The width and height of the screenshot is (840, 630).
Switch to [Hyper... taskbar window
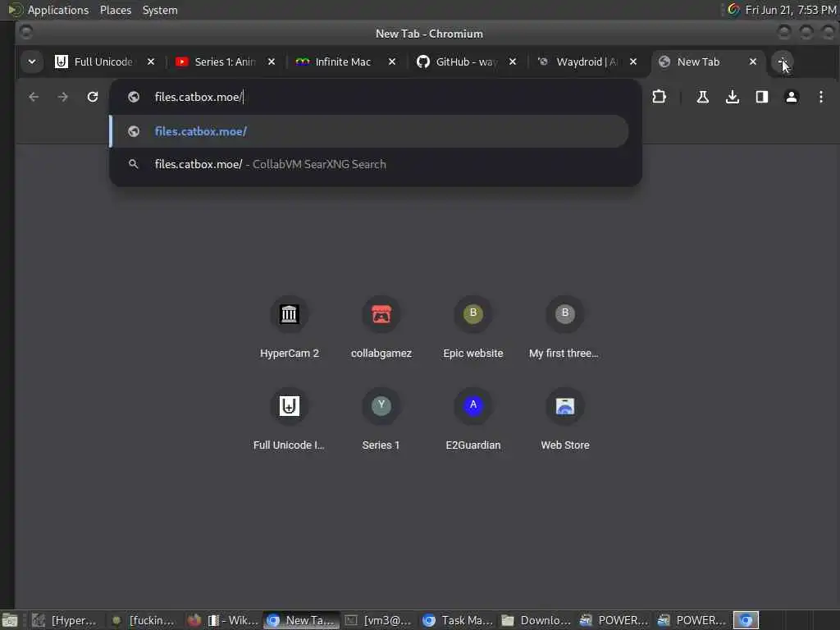pyautogui.click(x=64, y=620)
